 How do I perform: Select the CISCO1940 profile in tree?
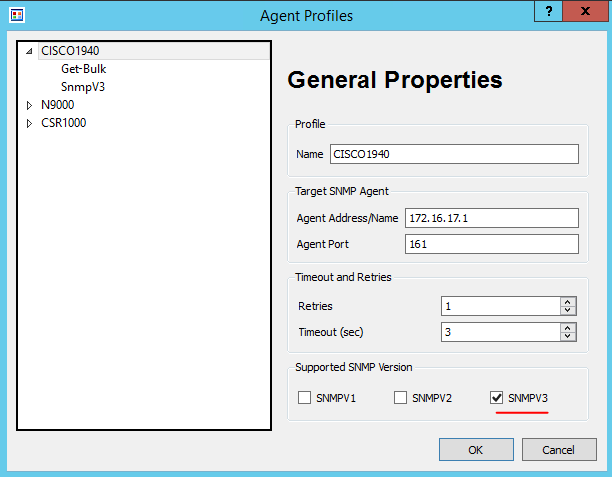click(x=70, y=51)
